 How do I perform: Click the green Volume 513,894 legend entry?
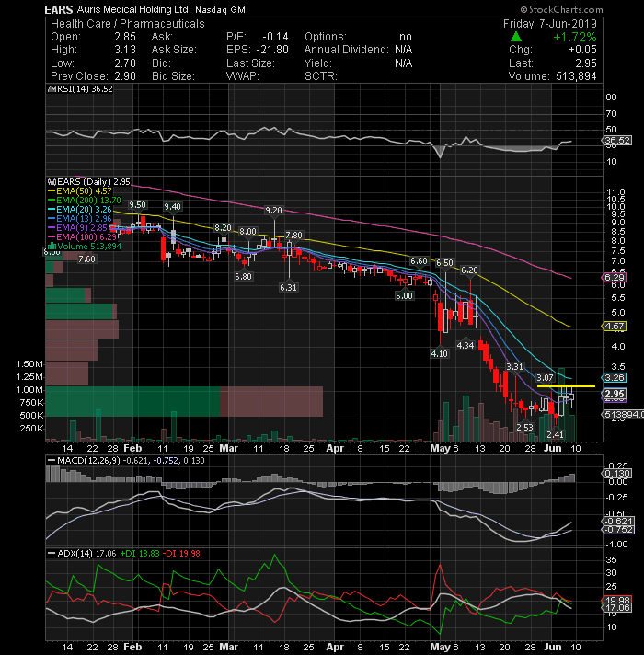pos(85,246)
